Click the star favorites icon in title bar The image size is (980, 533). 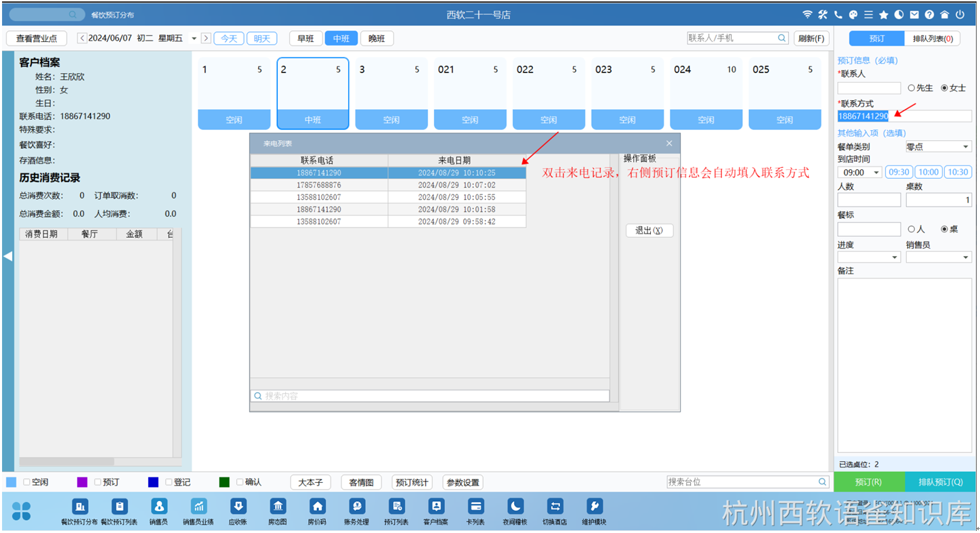tap(883, 14)
